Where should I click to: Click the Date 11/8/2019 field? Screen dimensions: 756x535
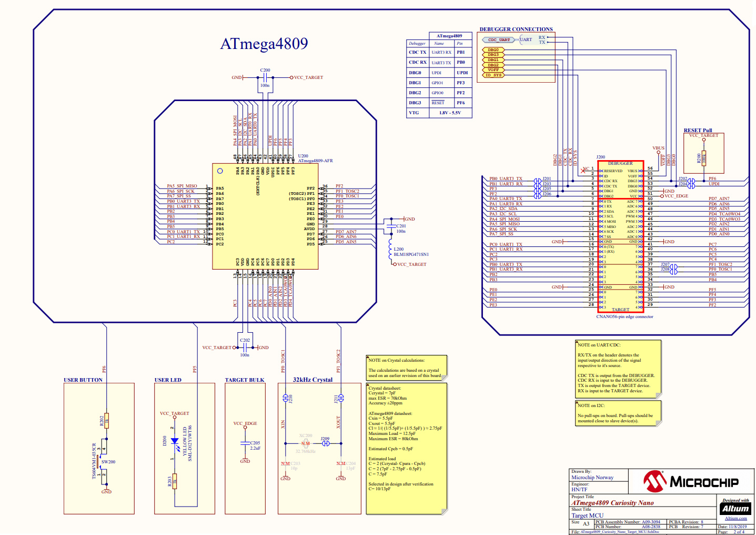pyautogui.click(x=732, y=527)
